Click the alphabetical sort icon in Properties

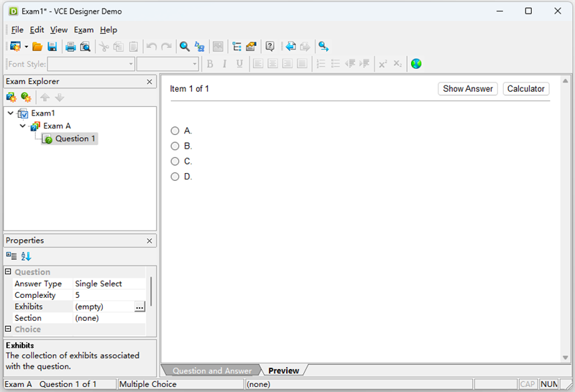tap(26, 256)
